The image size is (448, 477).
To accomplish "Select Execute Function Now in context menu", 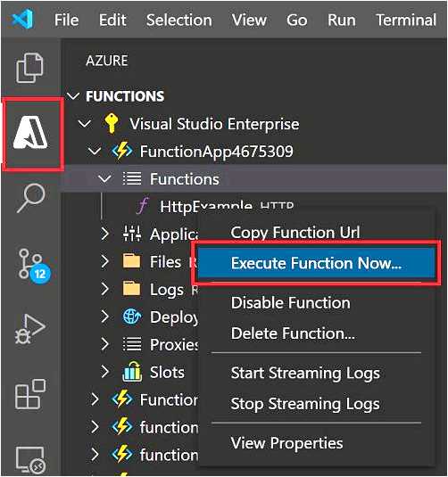I will pyautogui.click(x=317, y=263).
